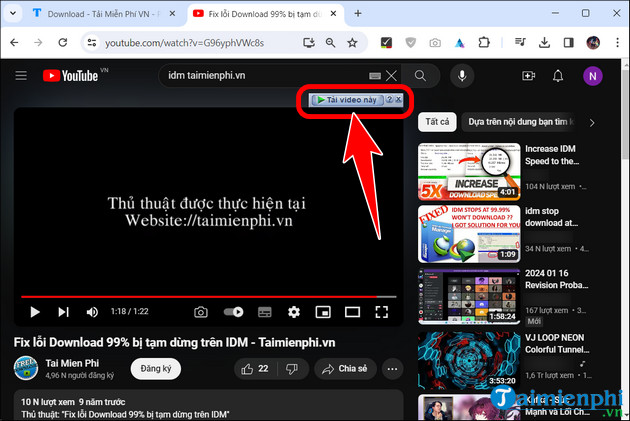The height and width of the screenshot is (421, 630).
Task: Mute the video volume
Action: coord(92,312)
